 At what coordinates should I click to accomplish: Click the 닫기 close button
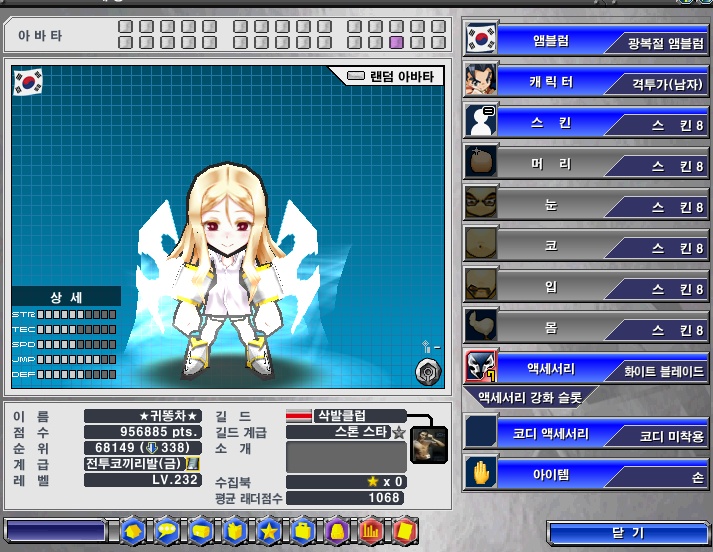coord(628,533)
